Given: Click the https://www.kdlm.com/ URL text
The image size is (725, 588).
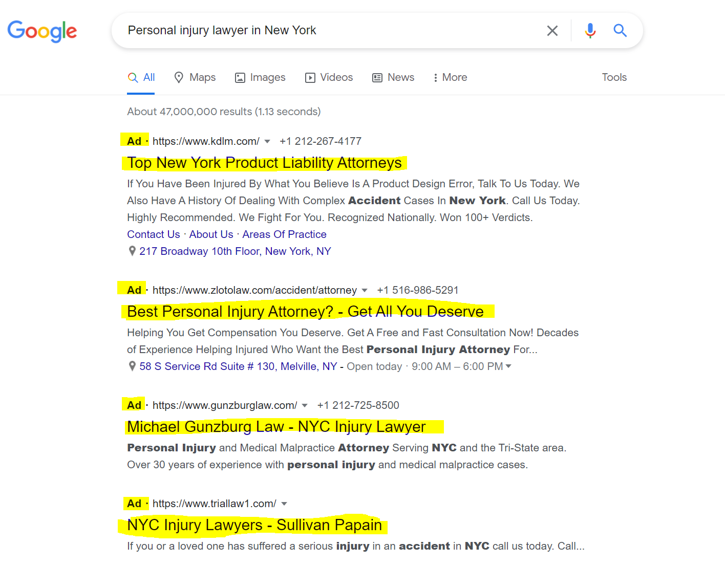Looking at the screenshot, I should coord(206,141).
